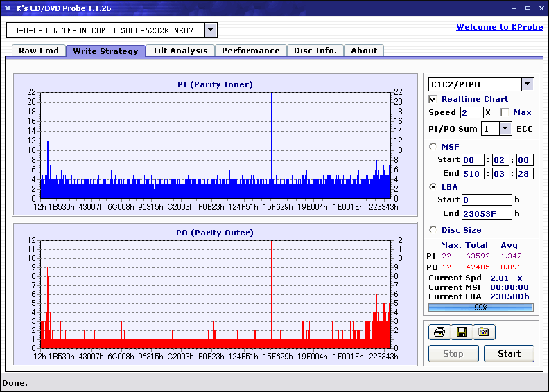Click the LBA End value field
Viewport: 549px width, 392px height.
(x=487, y=213)
